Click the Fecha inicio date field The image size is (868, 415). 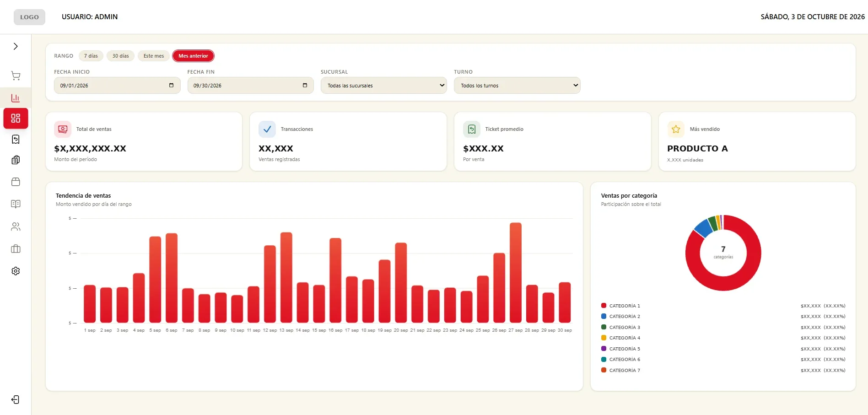click(x=117, y=86)
